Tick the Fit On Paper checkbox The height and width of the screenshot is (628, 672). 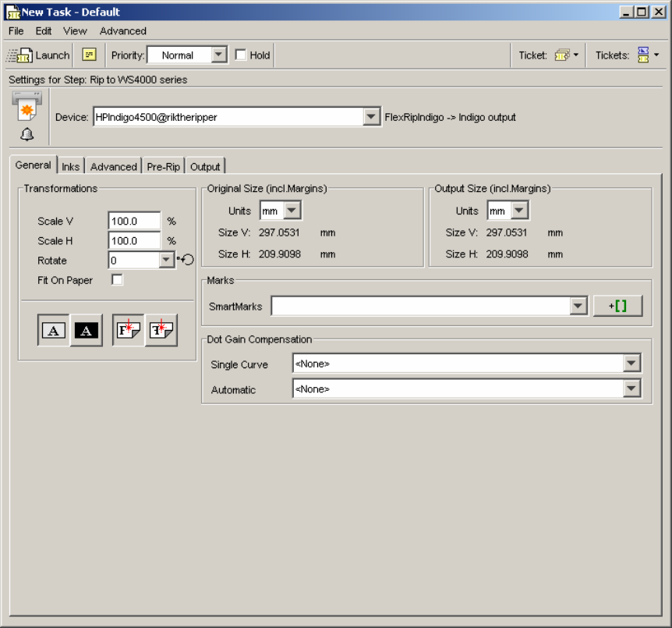click(x=117, y=280)
